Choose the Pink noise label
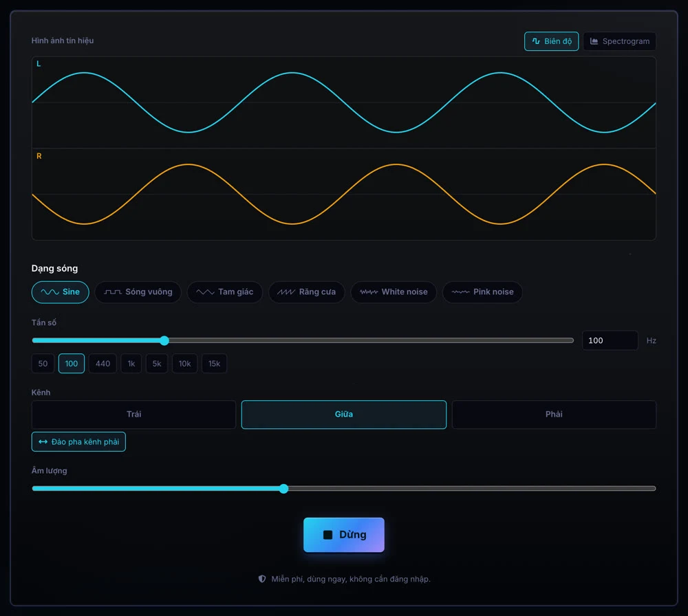 [x=493, y=292]
